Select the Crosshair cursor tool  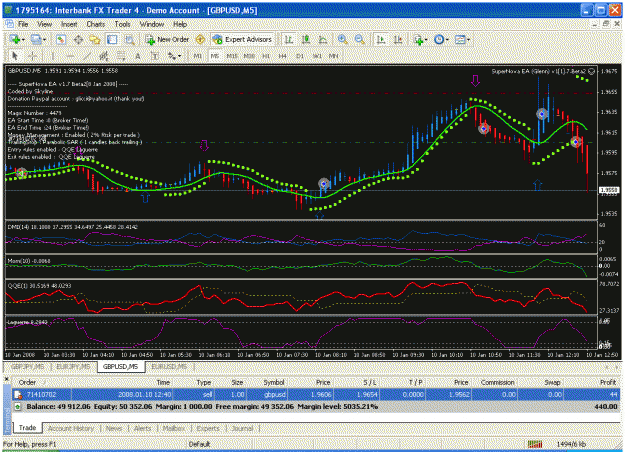[33, 56]
